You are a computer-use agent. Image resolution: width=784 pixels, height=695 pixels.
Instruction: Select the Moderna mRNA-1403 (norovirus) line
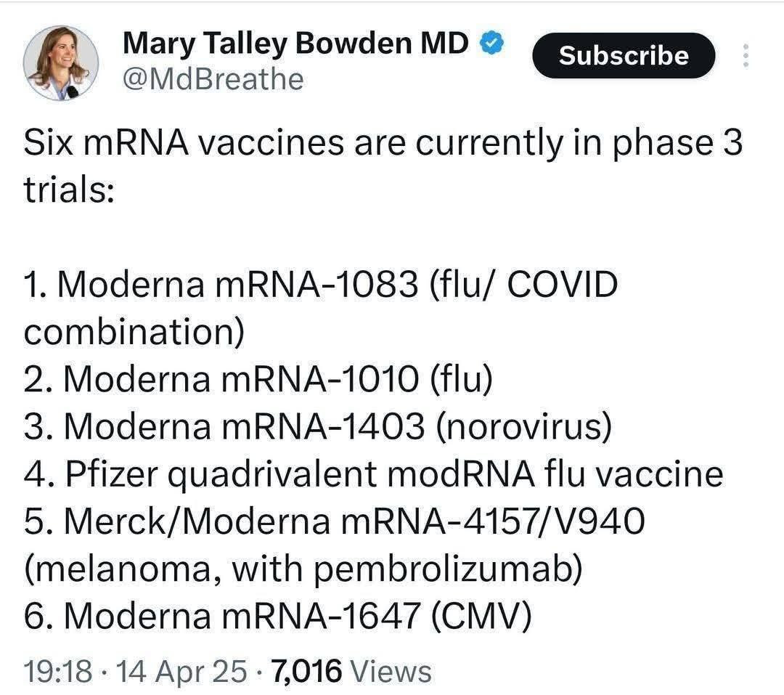coord(318,426)
